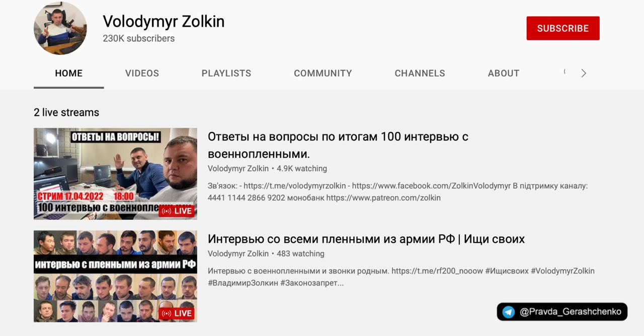
Task: Click the title 'Интервью со всеми пленными из армии РФ'
Action: [366, 239]
